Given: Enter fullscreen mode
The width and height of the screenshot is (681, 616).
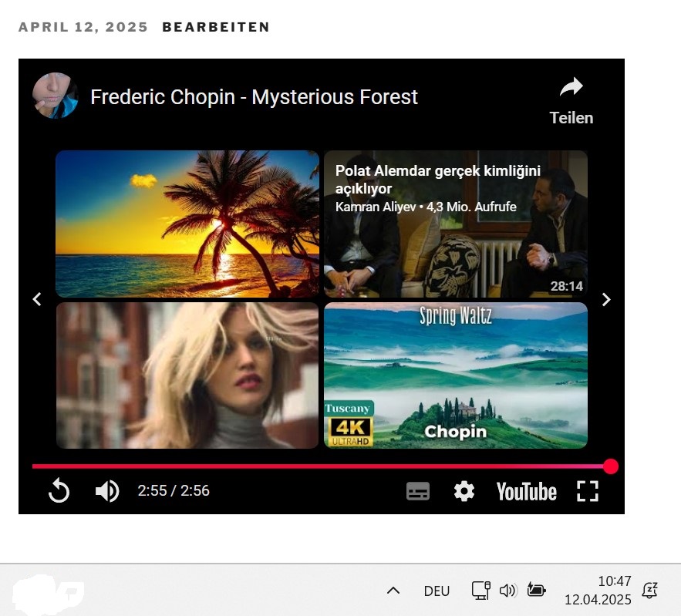Looking at the screenshot, I should [x=587, y=491].
